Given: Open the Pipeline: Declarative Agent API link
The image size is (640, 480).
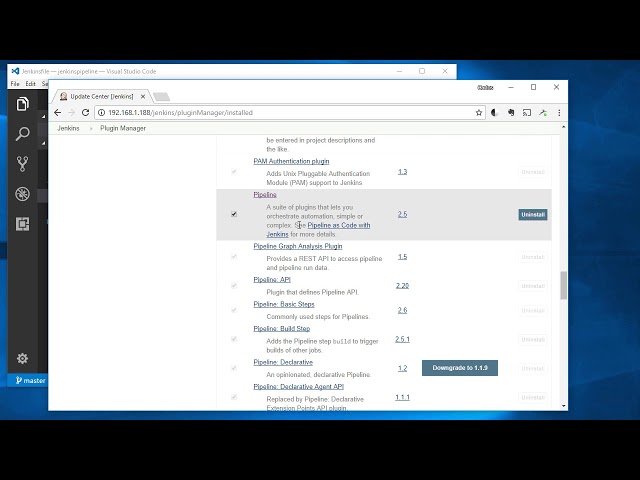Looking at the screenshot, I should 298,387.
